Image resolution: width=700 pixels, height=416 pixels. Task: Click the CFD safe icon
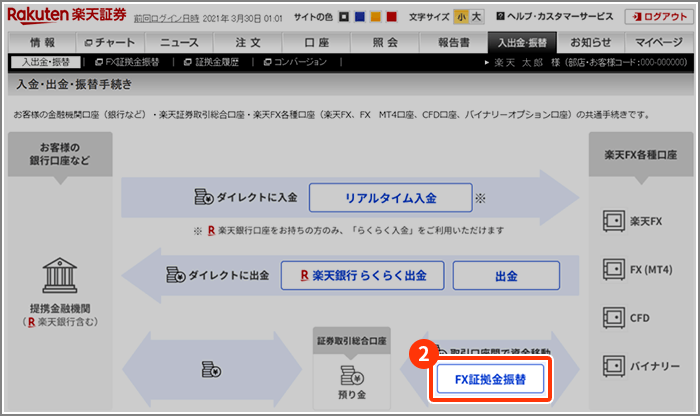click(x=614, y=318)
